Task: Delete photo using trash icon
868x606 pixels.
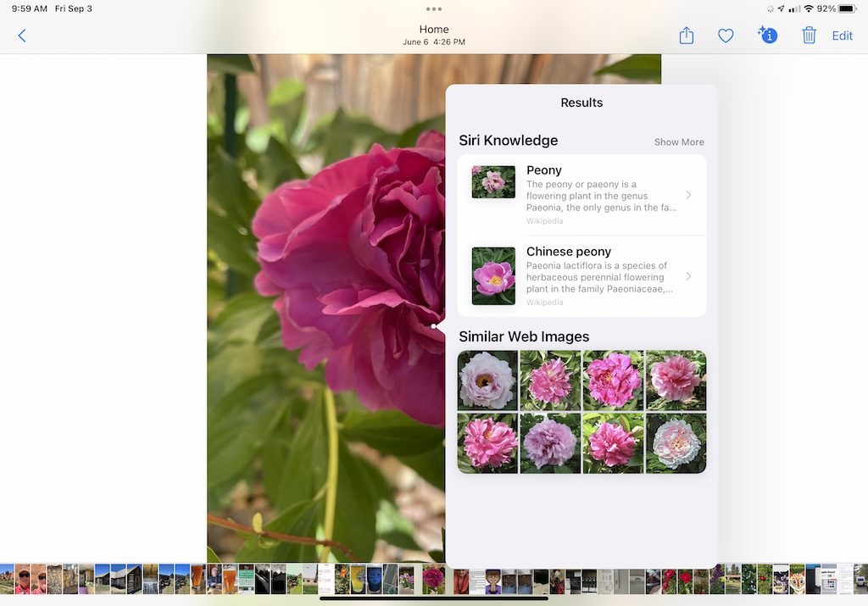Action: 809,36
